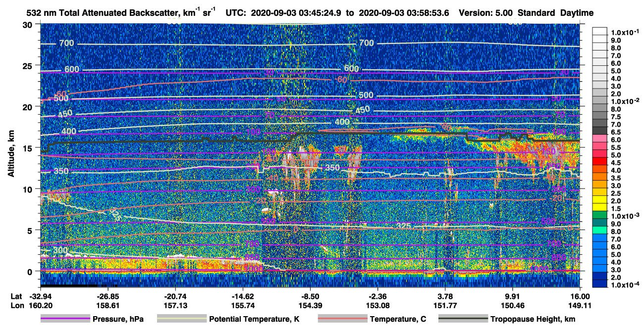Click the 300 contour label near the surface
644x330 pixels.
pos(60,250)
